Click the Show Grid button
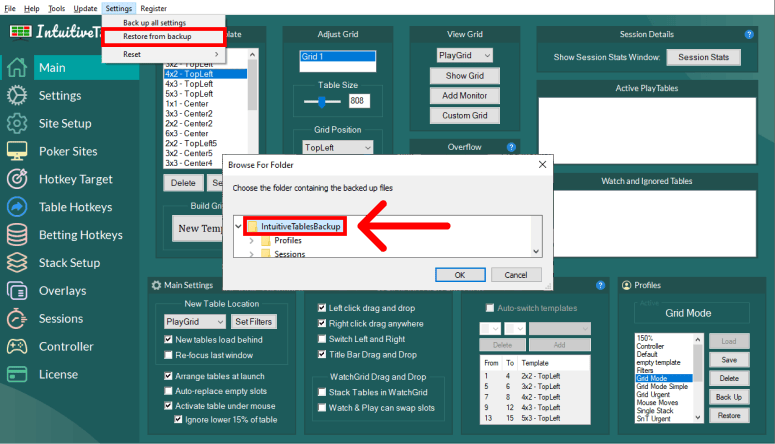Viewport: 775px width, 444px height. [465, 76]
